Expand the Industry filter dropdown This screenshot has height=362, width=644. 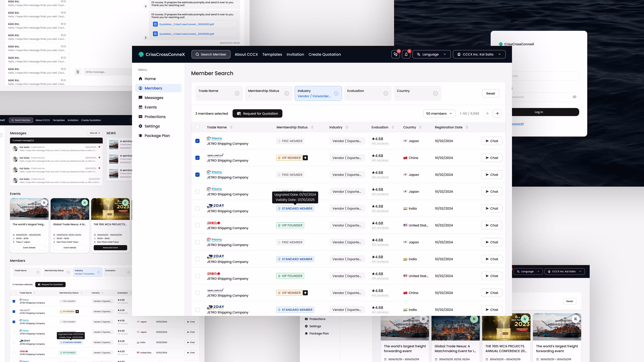pos(336,94)
